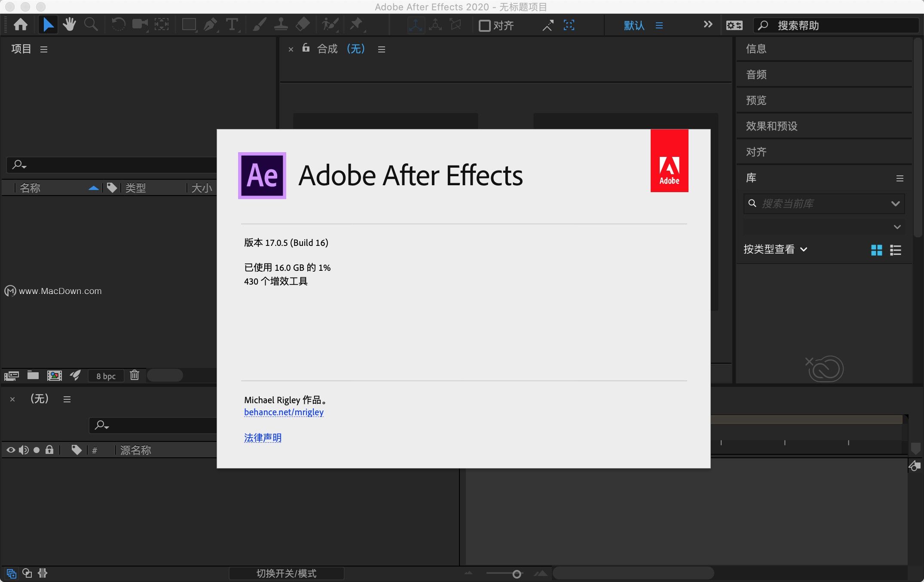Select the Puppet Pin tool
Screen dimensions: 924x582
click(x=356, y=25)
